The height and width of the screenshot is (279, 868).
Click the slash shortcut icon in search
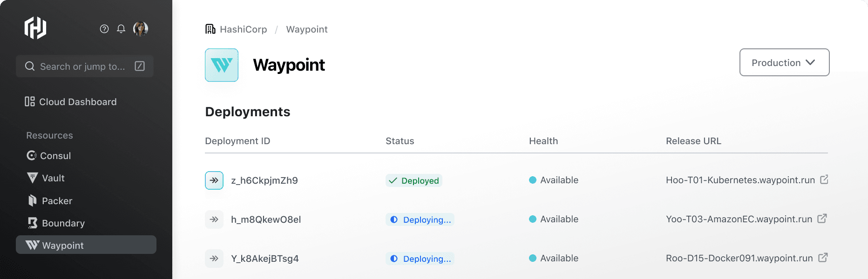(x=140, y=66)
